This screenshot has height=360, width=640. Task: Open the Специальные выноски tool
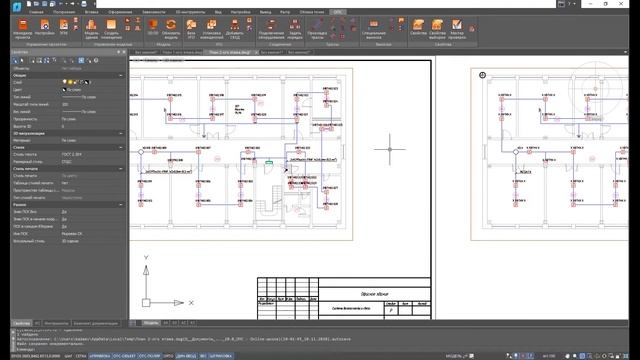point(373,29)
